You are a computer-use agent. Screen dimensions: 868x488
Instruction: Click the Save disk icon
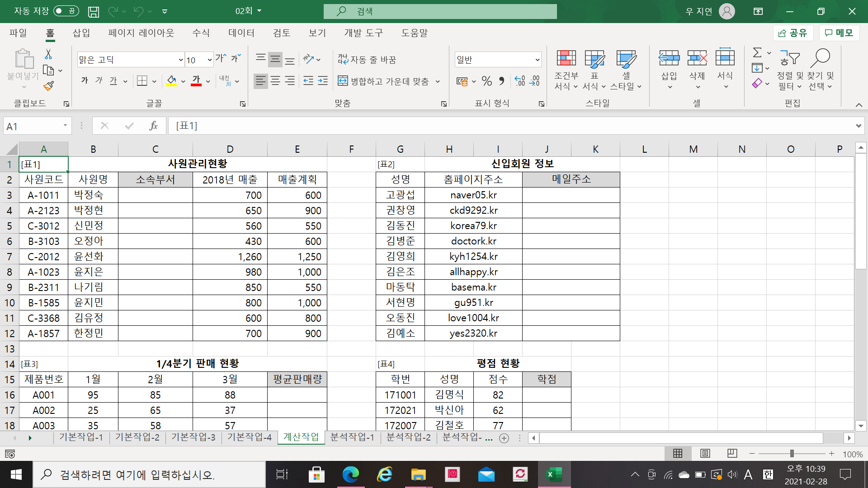[94, 11]
